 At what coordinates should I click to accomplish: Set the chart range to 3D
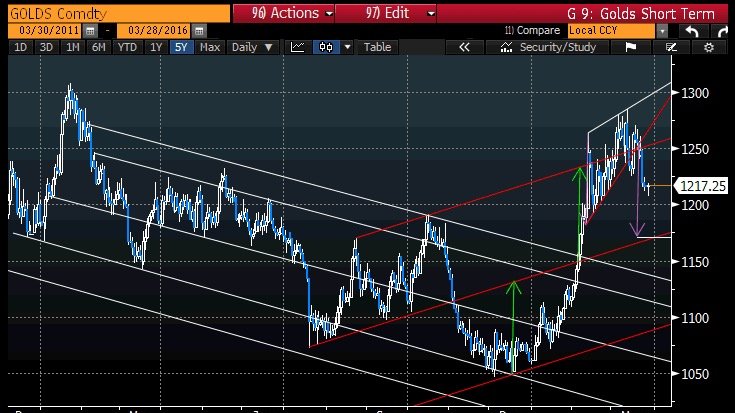[46, 47]
